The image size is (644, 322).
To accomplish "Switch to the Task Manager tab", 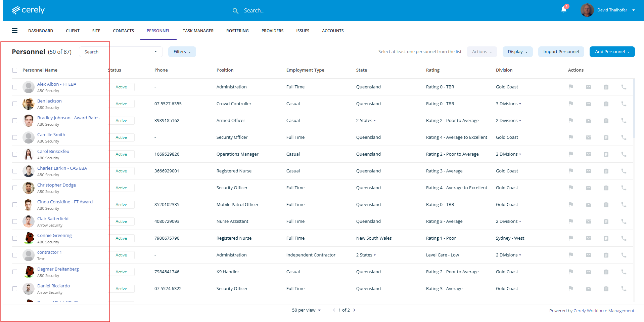I will (x=198, y=31).
